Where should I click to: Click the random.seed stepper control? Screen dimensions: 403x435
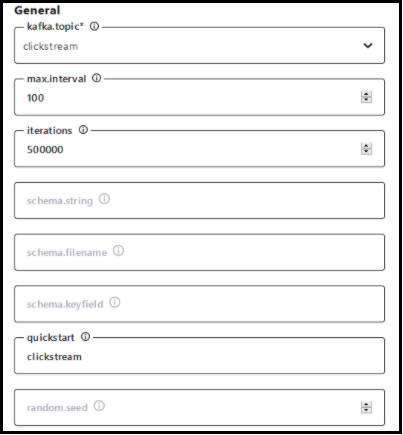[x=366, y=407]
